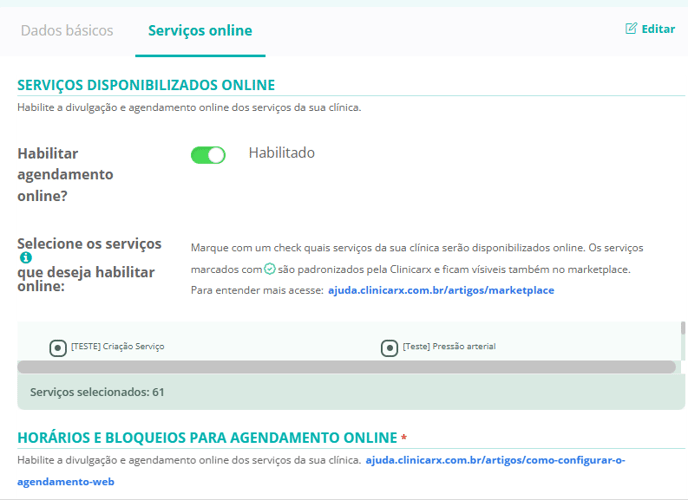The height and width of the screenshot is (500, 688).
Task: Uncheck the [Teste] Pressão arterial checkbox
Action: pos(390,348)
